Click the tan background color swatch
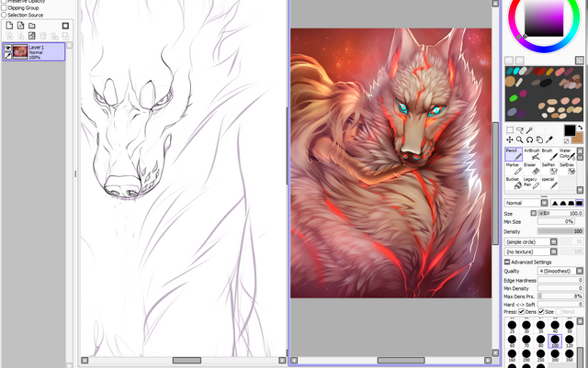588x368 pixels. (x=579, y=139)
